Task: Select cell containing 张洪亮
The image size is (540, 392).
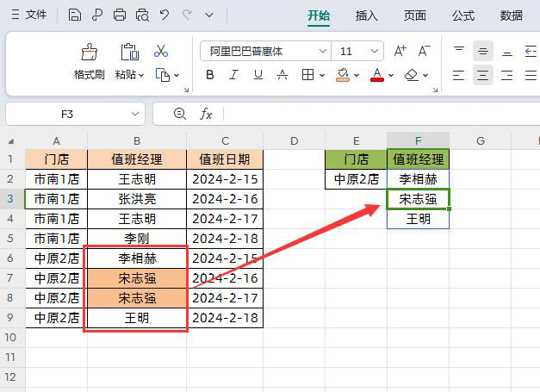Action: point(137,199)
